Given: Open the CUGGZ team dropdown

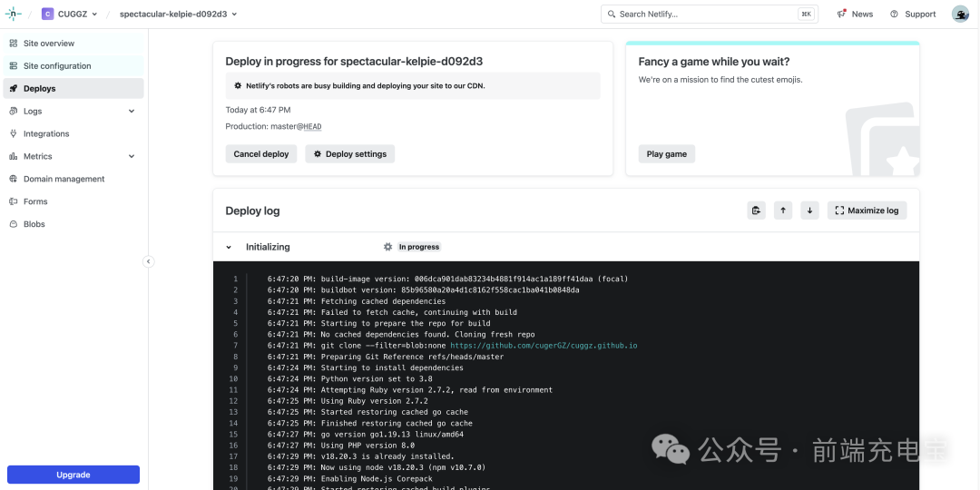Looking at the screenshot, I should pos(69,14).
